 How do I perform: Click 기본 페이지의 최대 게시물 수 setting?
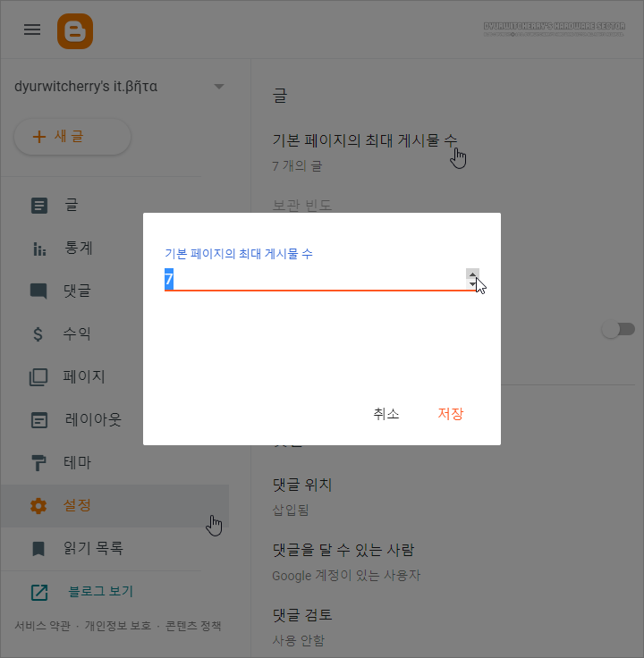coord(364,140)
